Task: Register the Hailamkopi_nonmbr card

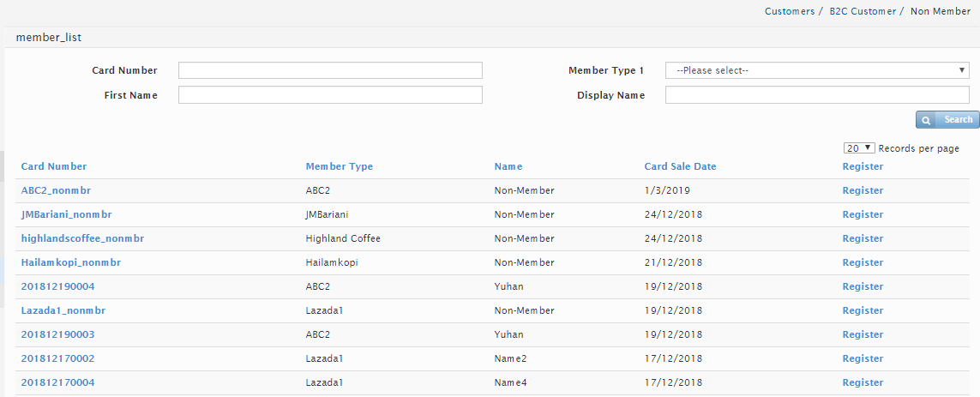Action: click(x=863, y=262)
